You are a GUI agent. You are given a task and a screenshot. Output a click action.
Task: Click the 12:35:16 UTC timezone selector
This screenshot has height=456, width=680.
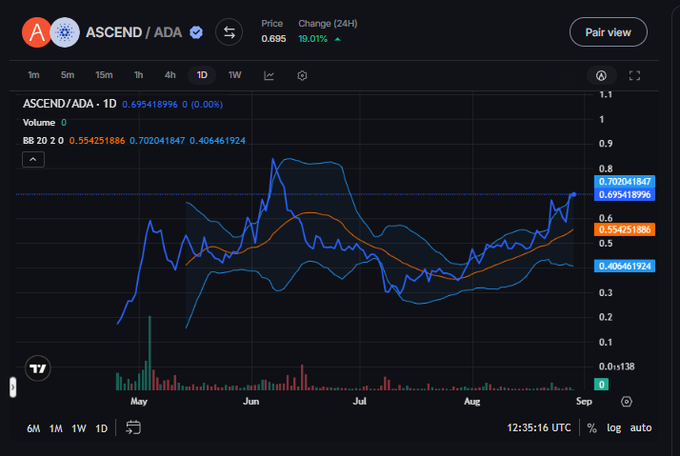539,428
